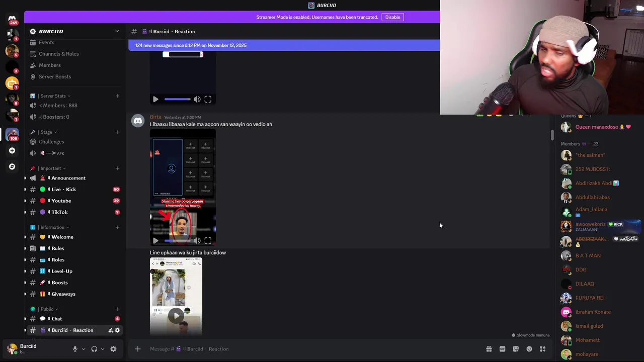Image resolution: width=644 pixels, height=362 pixels.
Task: Open Birta username profile
Action: pos(155,117)
